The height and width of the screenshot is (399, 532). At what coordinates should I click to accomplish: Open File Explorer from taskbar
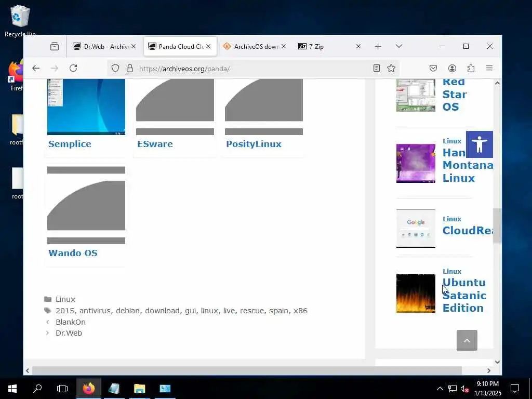139,388
